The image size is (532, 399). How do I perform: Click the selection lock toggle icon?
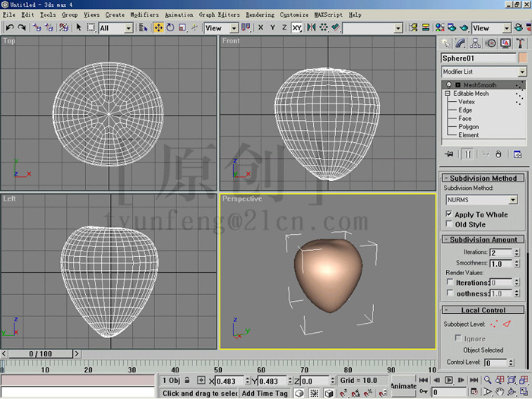pyautogui.click(x=187, y=380)
